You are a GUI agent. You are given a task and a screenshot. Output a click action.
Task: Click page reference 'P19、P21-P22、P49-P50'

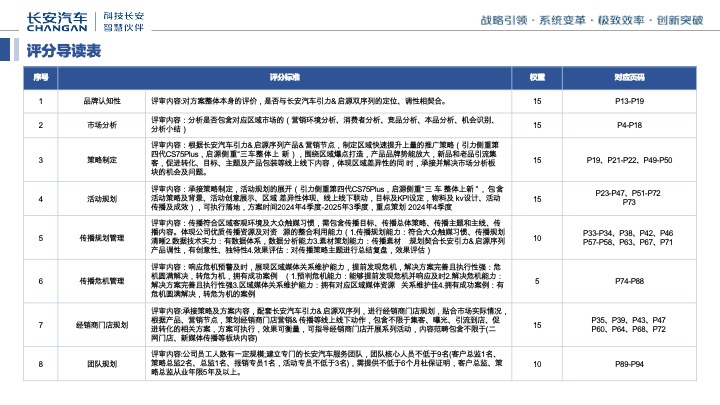pyautogui.click(x=630, y=160)
